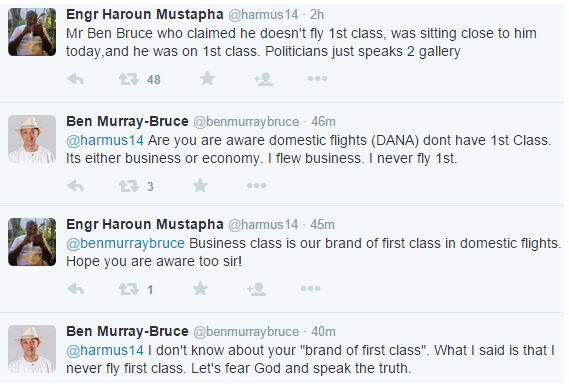Open Ben Murray-Bruce avatar on 46m tweet
Image resolution: width=569 pixels, height=389 pixels.
pos(32,139)
